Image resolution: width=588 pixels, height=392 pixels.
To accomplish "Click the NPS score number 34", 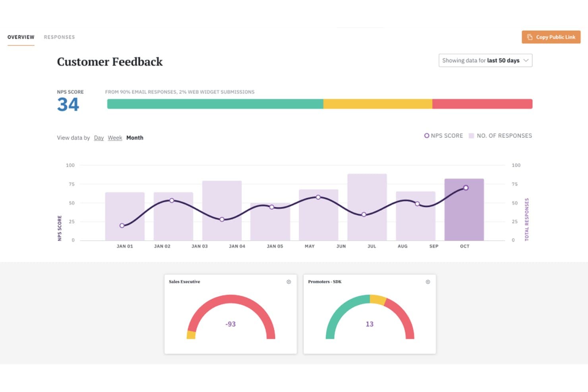I will click(x=68, y=104).
